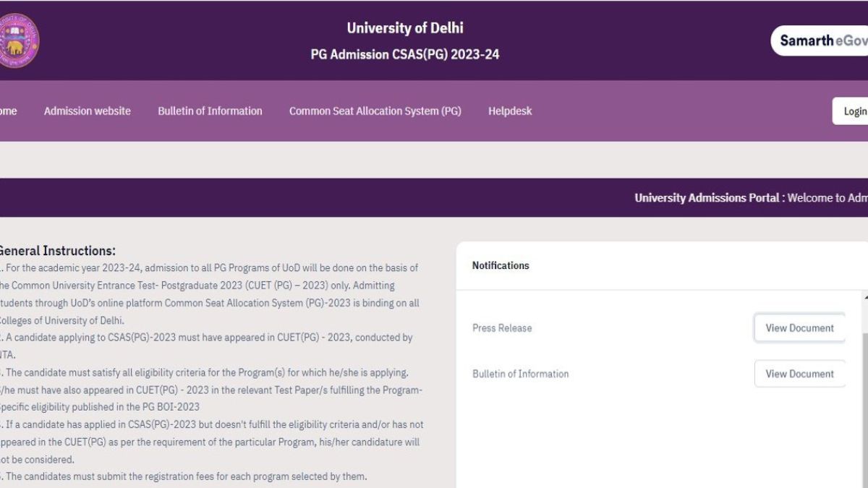Click the Notifications panel header
This screenshot has width=868, height=488.
(x=500, y=265)
